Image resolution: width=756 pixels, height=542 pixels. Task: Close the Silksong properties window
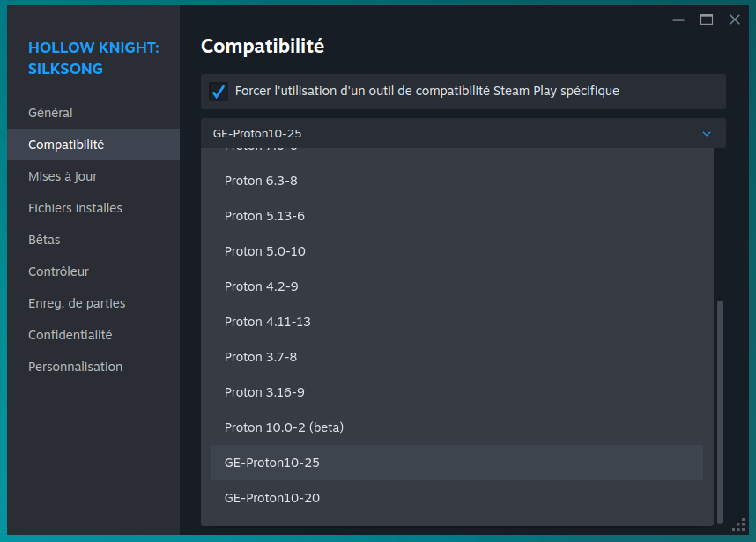coord(734,19)
